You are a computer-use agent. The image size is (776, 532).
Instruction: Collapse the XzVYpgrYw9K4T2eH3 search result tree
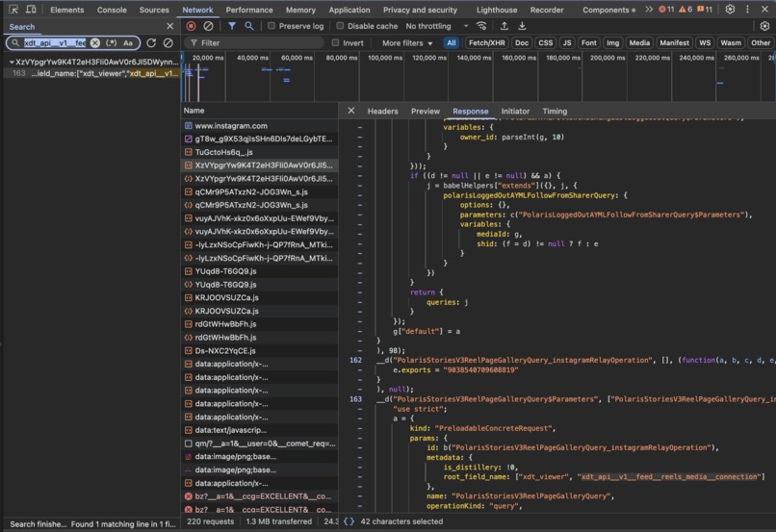pyautogui.click(x=11, y=62)
